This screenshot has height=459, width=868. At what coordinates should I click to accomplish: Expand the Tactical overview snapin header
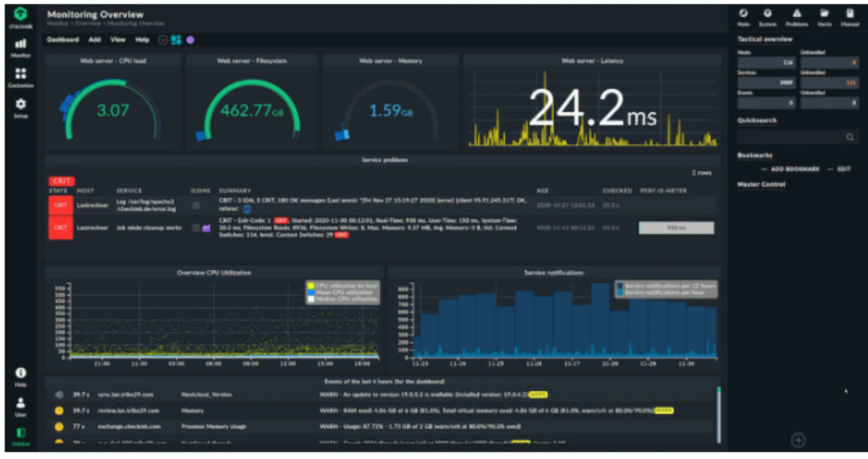point(765,39)
